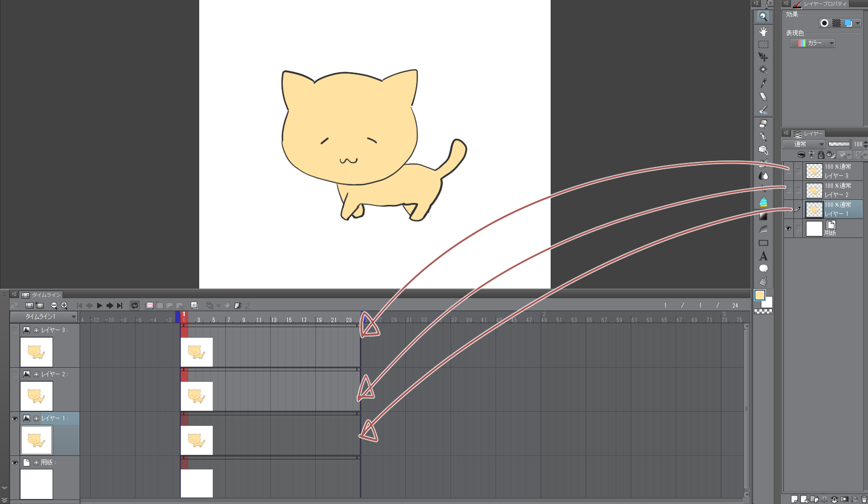Open the Layer Property panel menu
Image resolution: width=868 pixels, height=504 pixels.
tap(786, 4)
